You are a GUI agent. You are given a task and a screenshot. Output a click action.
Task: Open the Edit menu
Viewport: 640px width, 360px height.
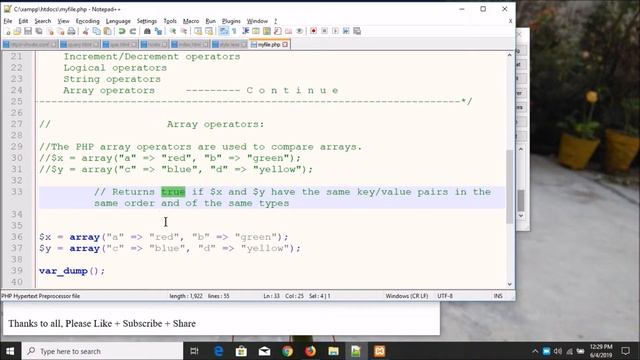coord(23,21)
